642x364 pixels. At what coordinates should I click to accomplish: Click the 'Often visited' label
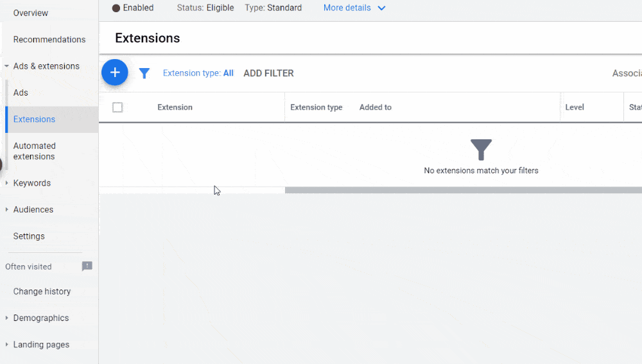tap(29, 267)
